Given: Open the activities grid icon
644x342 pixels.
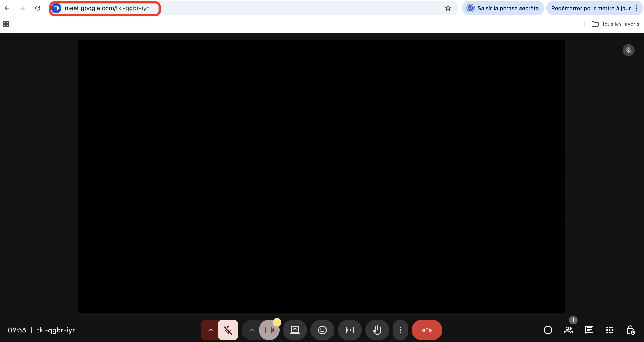Looking at the screenshot, I should pos(609,330).
